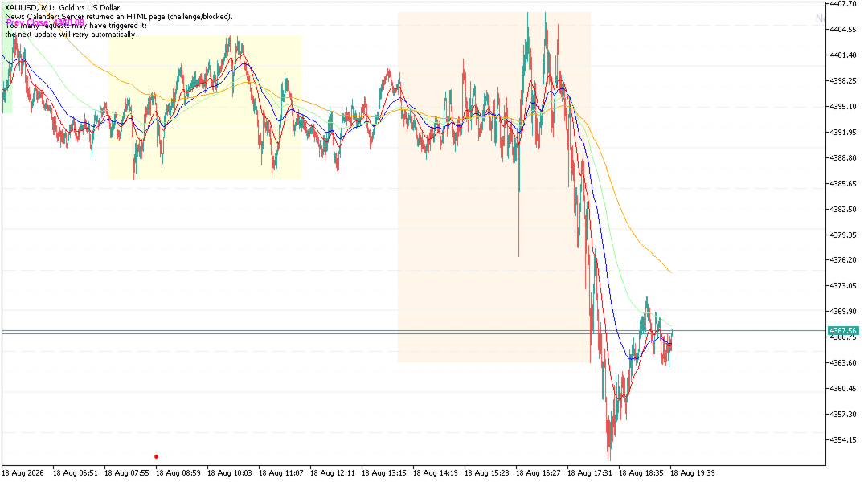Click price scale label 4360.45
This screenshot has width=868, height=482.
(842, 389)
